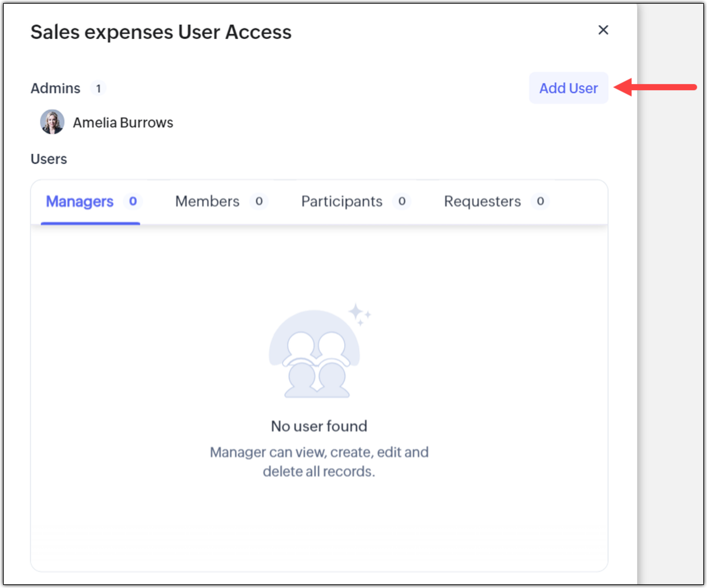707x588 pixels.
Task: Click the Requesters count badge
Action: (540, 201)
